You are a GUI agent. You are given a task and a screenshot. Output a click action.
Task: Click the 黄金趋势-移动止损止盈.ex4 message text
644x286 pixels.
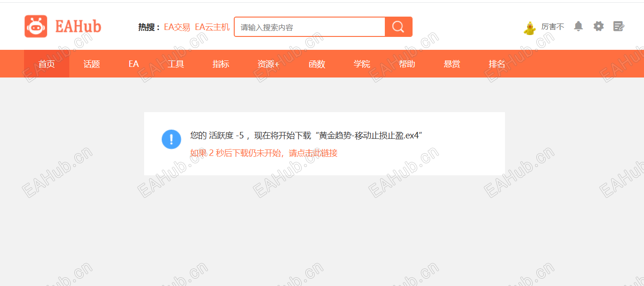coord(369,136)
